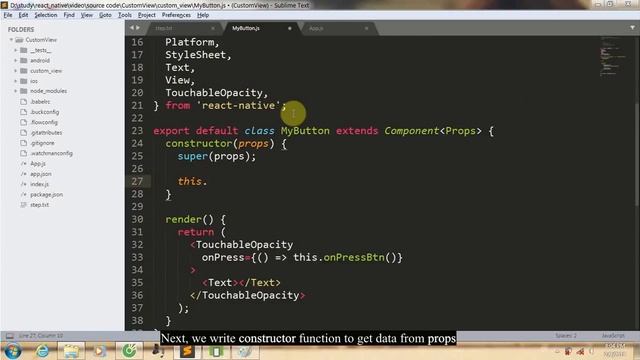Click the 'react-native' string in code
The height and width of the screenshot is (360, 640).
[x=238, y=105]
